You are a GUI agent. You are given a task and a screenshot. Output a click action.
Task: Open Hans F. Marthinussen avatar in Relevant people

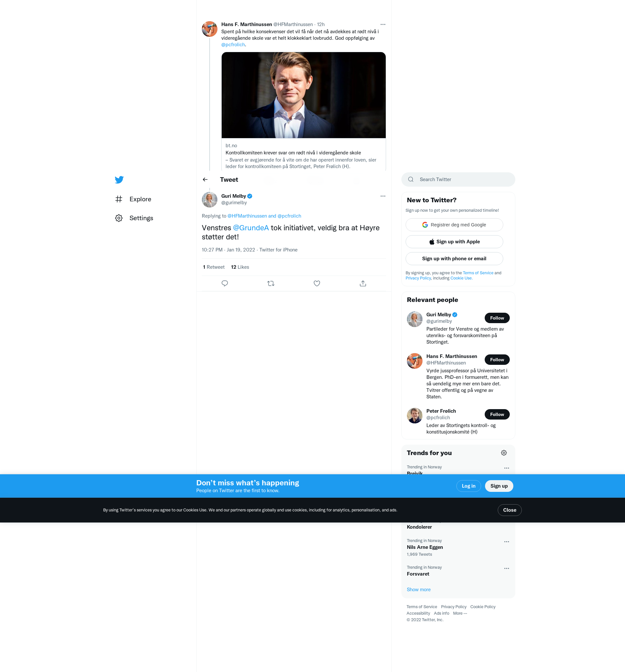tap(414, 361)
